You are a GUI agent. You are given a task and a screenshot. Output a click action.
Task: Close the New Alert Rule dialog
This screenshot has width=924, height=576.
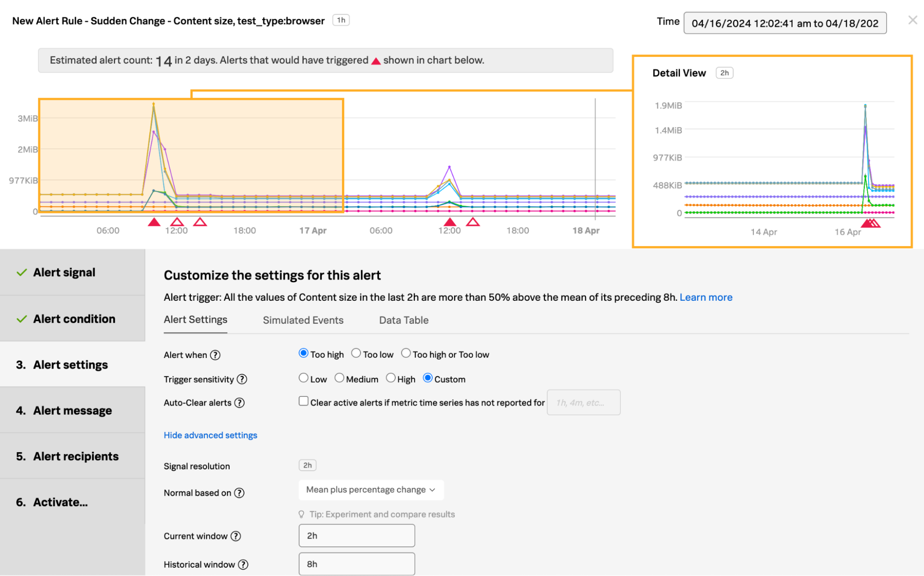[912, 20]
